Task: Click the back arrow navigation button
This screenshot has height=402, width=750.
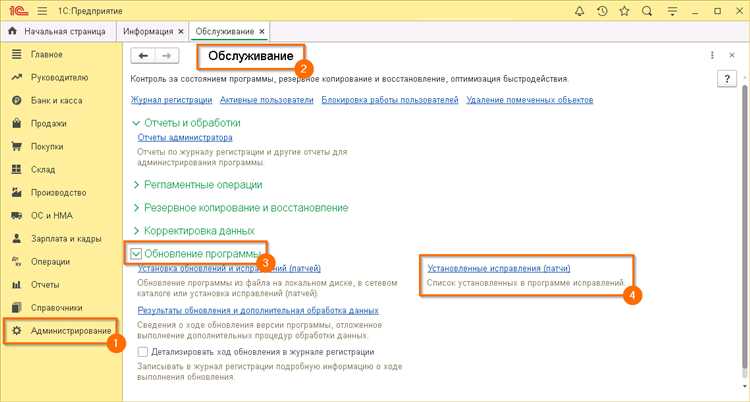Action: 145,56
